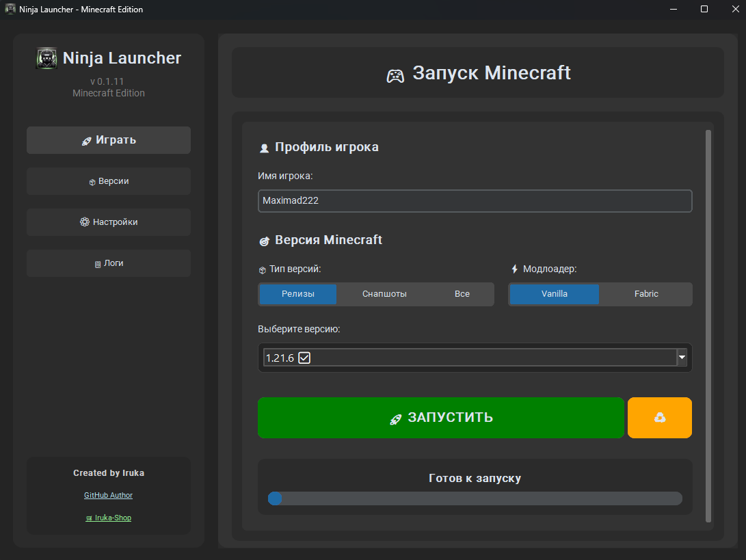Click the cube icon beside Тип версий
Viewport: 746px width, 560px height.
(x=262, y=270)
